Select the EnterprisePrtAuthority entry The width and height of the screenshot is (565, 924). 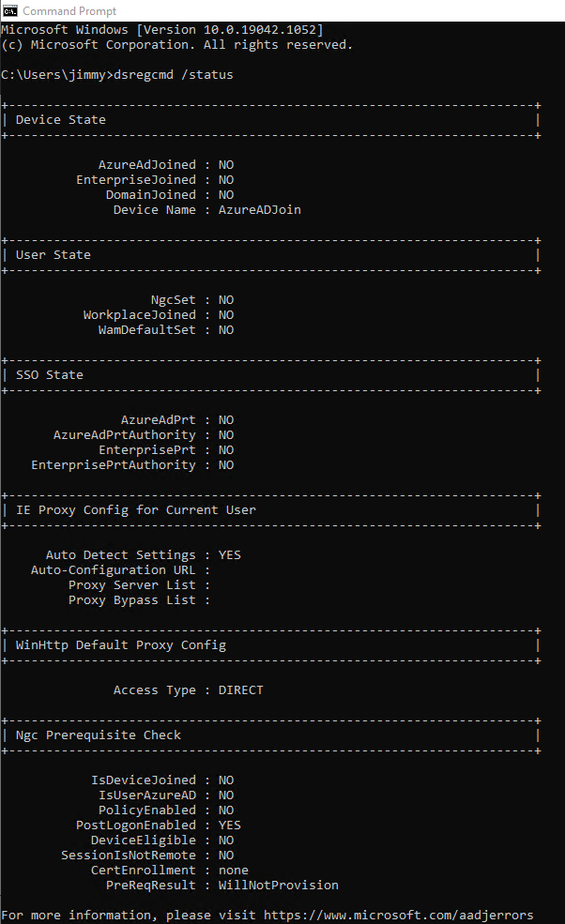point(131,464)
